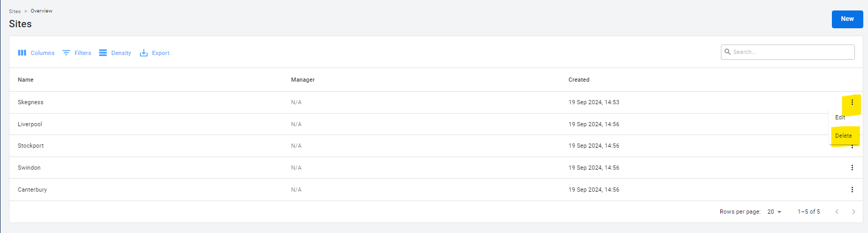Sort by the Created column header
Viewport: 868px width, 233px height.
pos(578,80)
